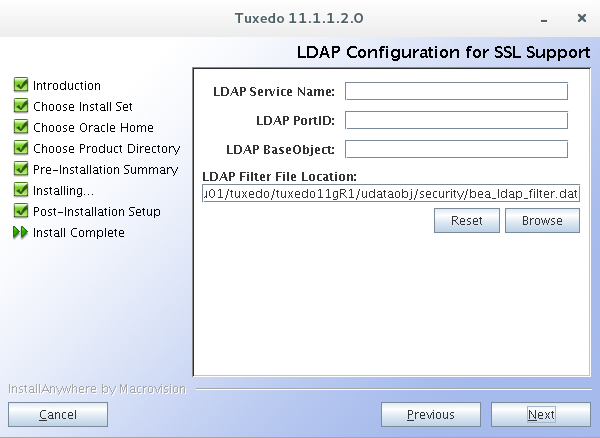Focus the LDAP PortID text field
The image size is (600, 438).
pos(456,120)
